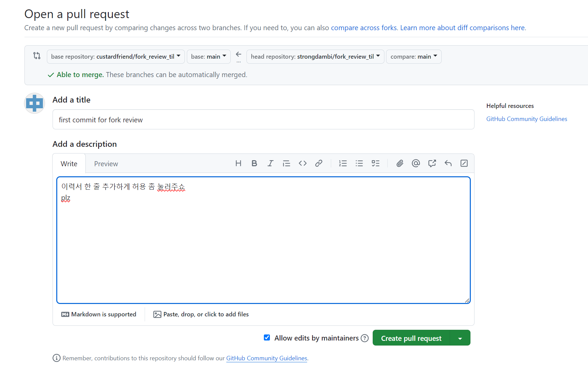The width and height of the screenshot is (588, 371).
Task: Click the help question mark icon beside maintainers
Action: (365, 338)
